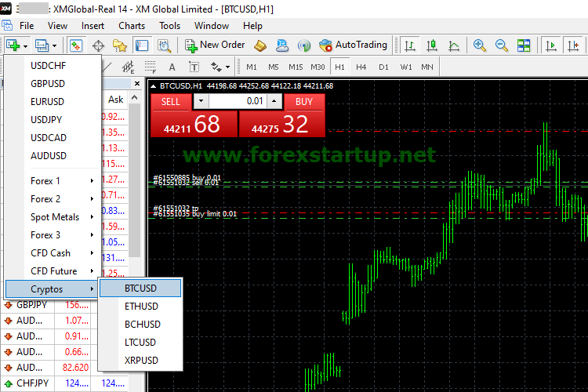The image size is (588, 392).
Task: Click the Signals antenna icon
Action: click(x=303, y=45)
